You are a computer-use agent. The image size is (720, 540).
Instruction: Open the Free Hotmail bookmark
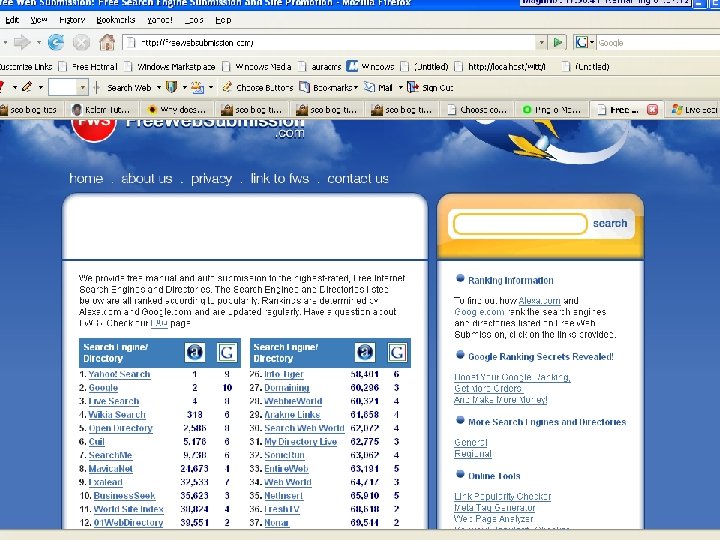[89, 67]
